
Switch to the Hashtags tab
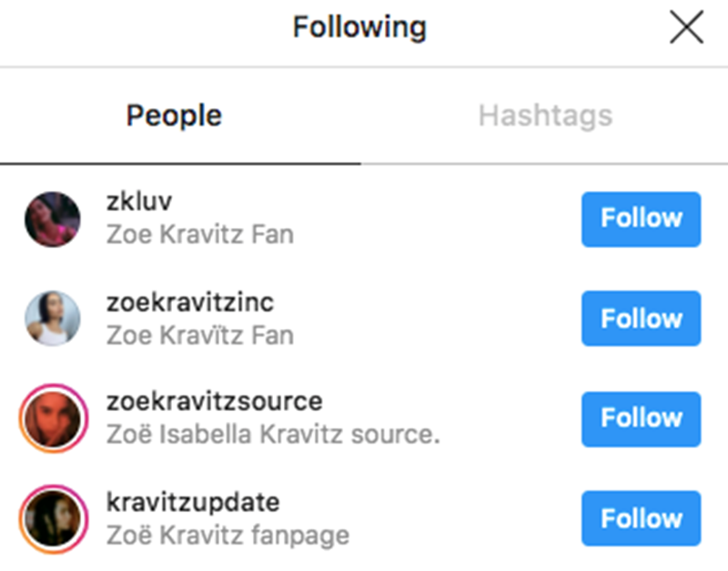pos(545,116)
